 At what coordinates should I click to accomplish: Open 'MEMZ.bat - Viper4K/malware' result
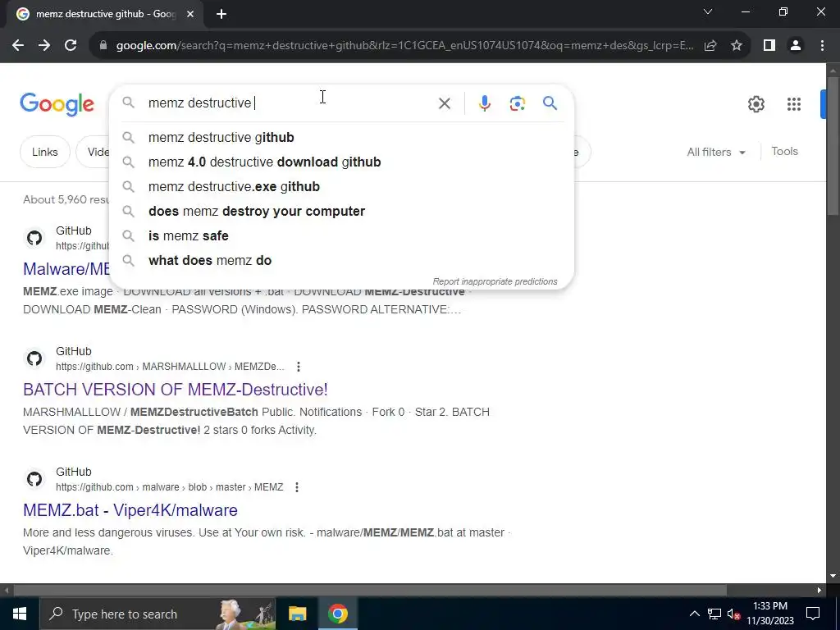pos(130,510)
